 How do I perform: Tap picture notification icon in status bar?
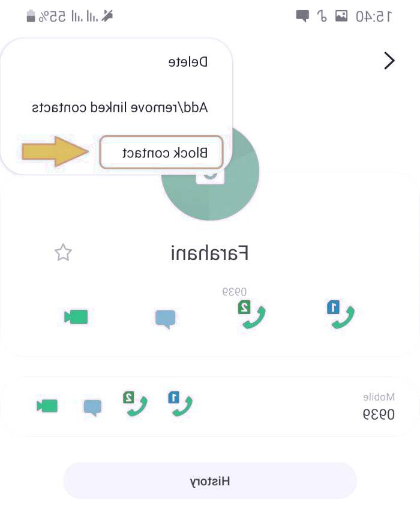341,16
